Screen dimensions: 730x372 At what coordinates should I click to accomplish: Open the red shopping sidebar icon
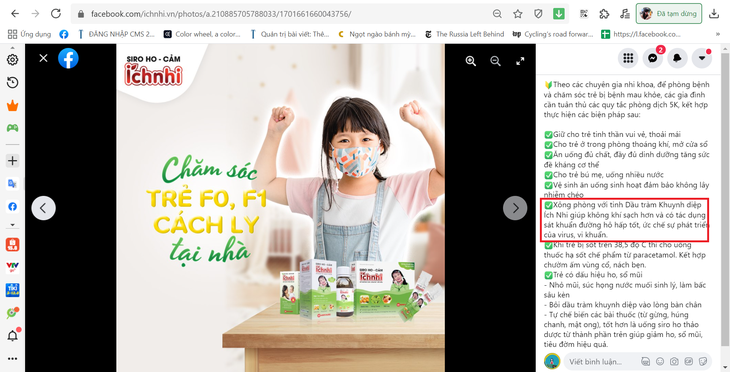click(13, 244)
